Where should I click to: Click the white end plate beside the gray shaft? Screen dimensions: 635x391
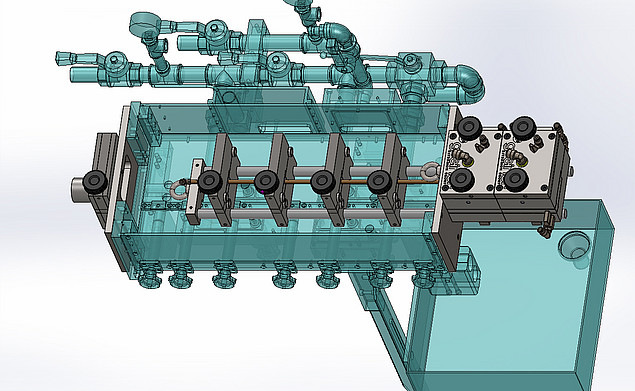[116, 169]
